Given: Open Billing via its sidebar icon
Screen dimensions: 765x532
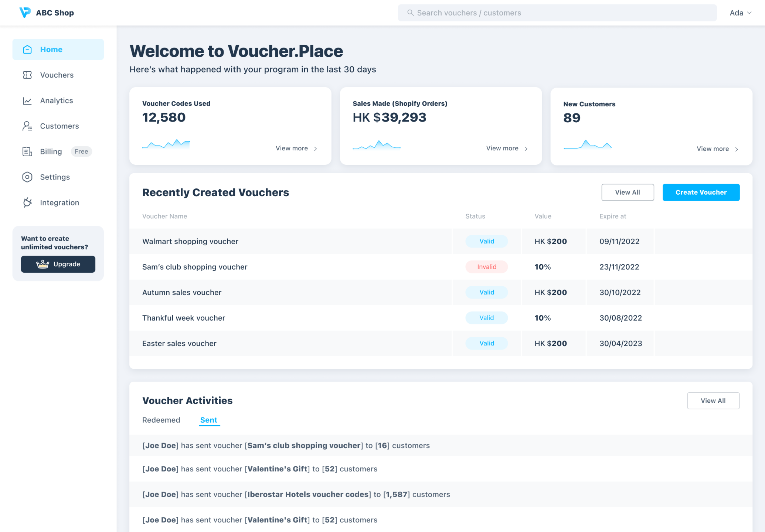Looking at the screenshot, I should tap(27, 151).
